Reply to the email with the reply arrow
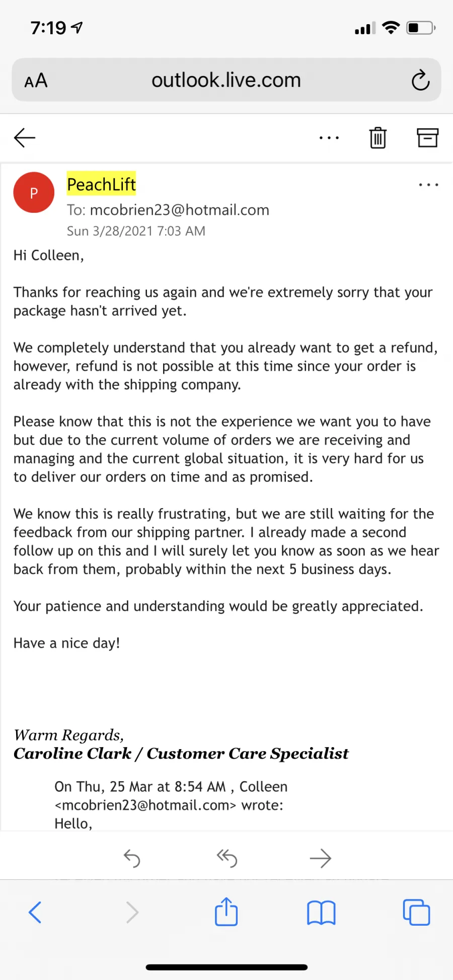This screenshot has width=453, height=980. [x=132, y=858]
